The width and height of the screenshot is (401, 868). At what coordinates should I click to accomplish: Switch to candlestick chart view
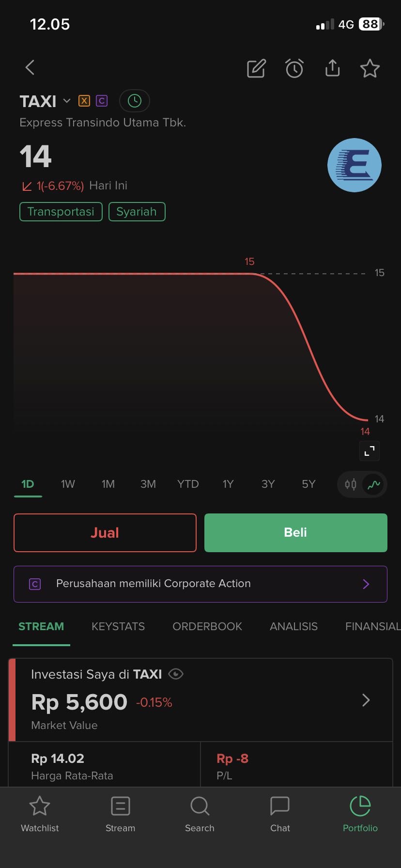[x=351, y=484]
